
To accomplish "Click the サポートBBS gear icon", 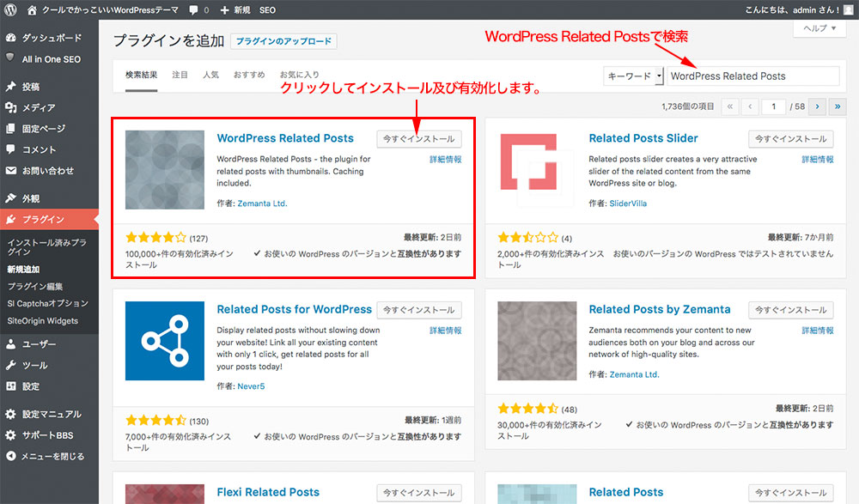I will click(10, 435).
